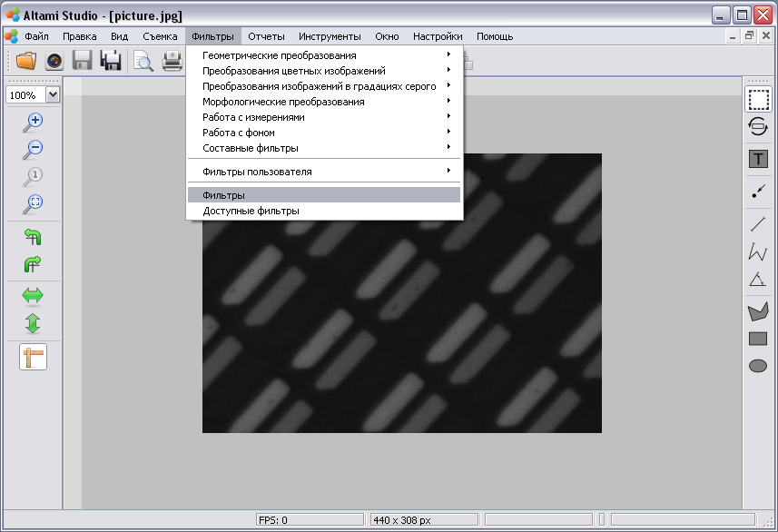The image size is (778, 532).
Task: Flip image horizontally
Action: [x=33, y=296]
